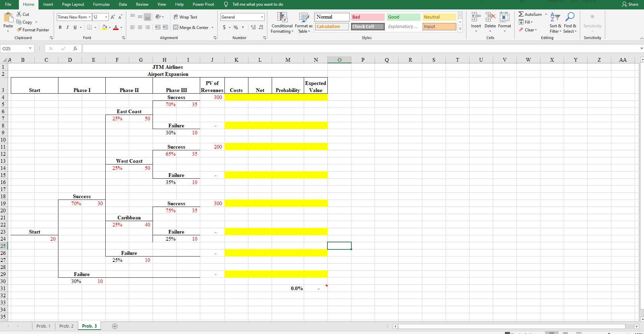Open Conditional Formatting options
Image resolution: width=644 pixels, height=334 pixels.
(x=281, y=22)
